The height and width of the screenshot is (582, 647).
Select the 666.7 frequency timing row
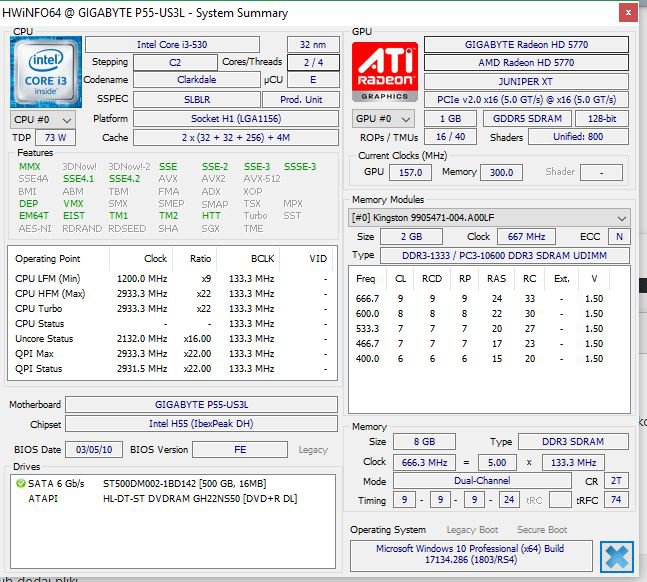coord(489,298)
